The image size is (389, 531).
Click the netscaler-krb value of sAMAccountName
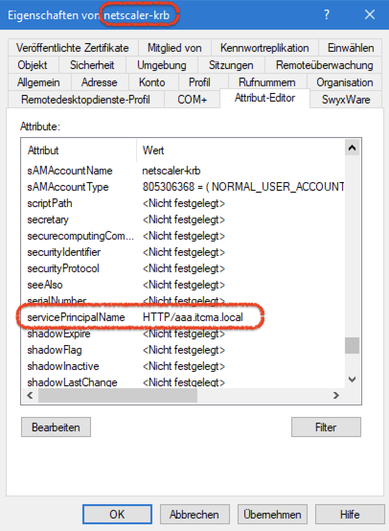pyautogui.click(x=171, y=170)
